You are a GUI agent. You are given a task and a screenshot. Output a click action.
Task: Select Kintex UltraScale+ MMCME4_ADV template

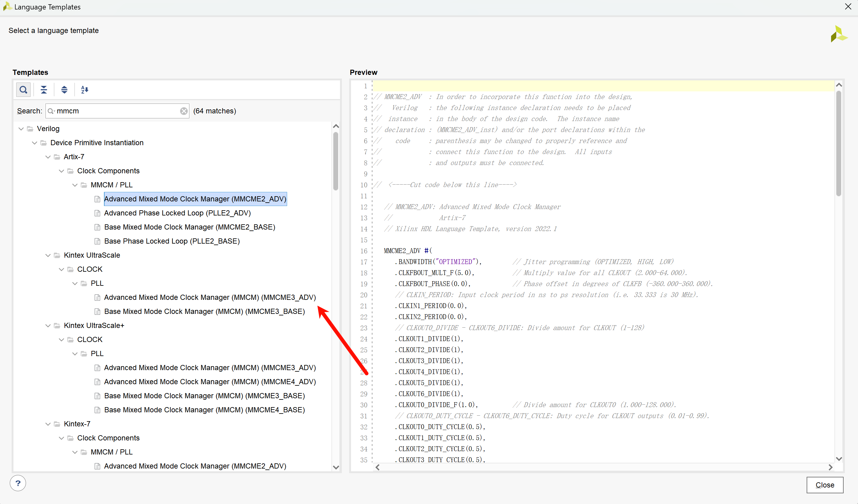pos(210,382)
